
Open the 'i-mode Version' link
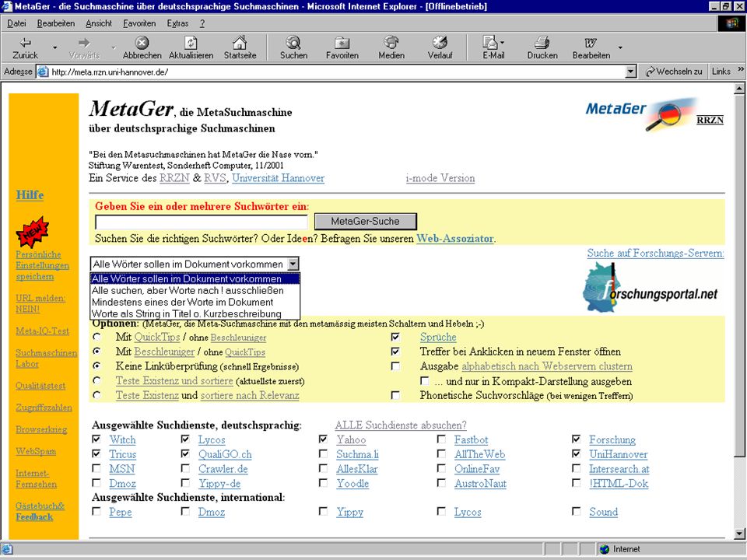click(440, 178)
